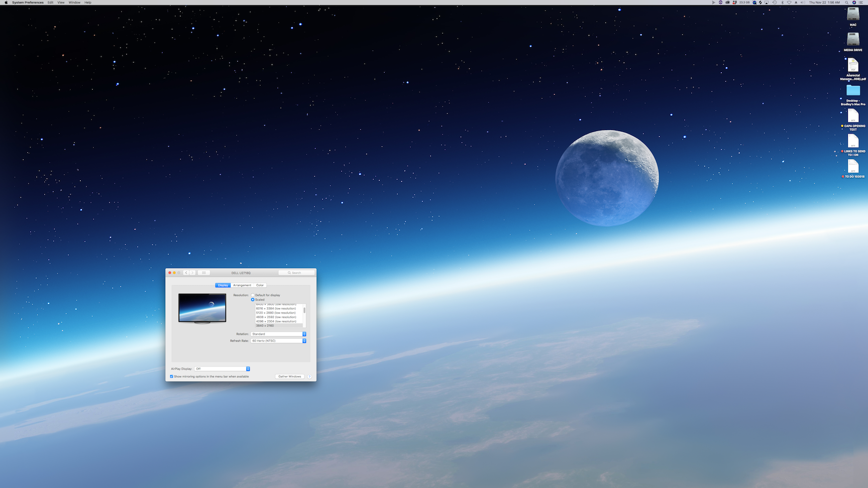Switch to the Color tab
The width and height of the screenshot is (868, 488).
(x=260, y=285)
